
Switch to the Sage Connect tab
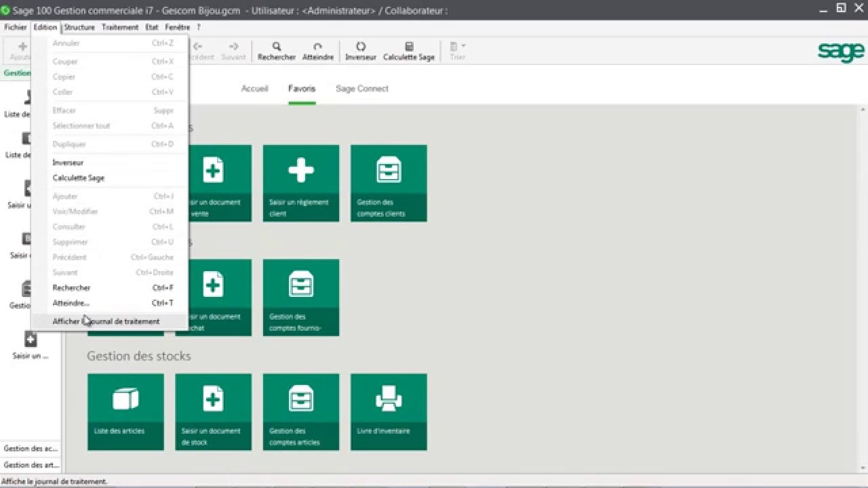click(362, 89)
